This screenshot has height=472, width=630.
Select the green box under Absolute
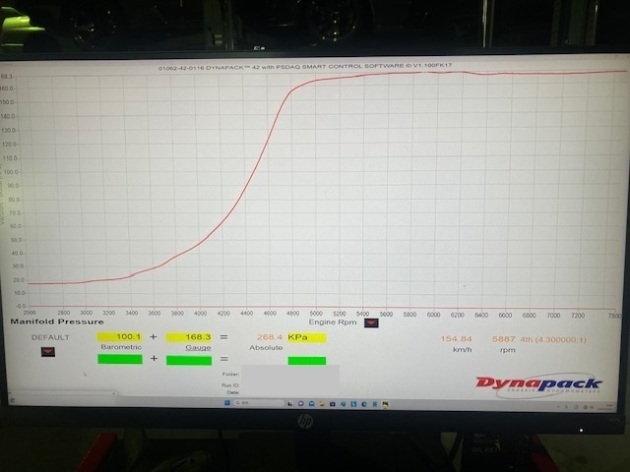(x=306, y=360)
